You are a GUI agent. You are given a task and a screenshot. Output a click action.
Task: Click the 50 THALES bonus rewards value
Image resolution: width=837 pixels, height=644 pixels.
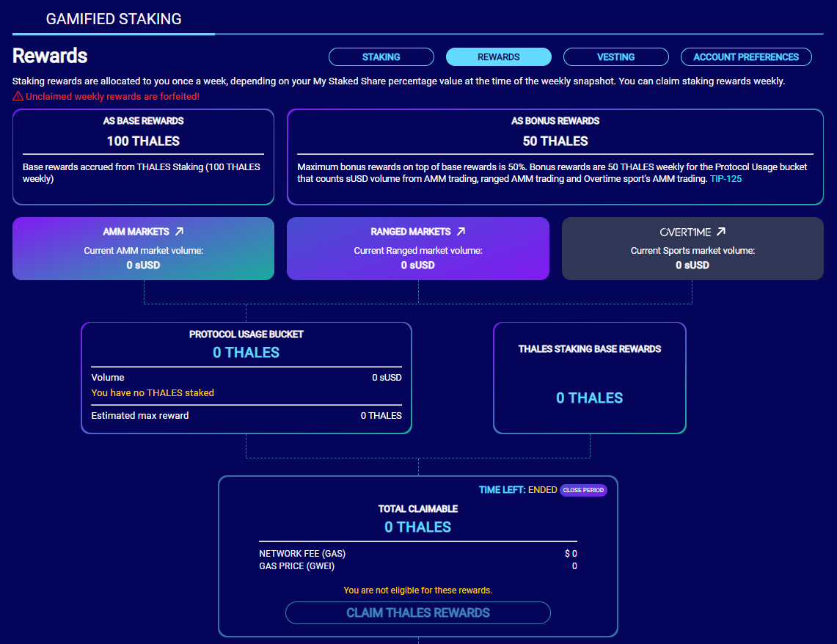[x=555, y=141]
